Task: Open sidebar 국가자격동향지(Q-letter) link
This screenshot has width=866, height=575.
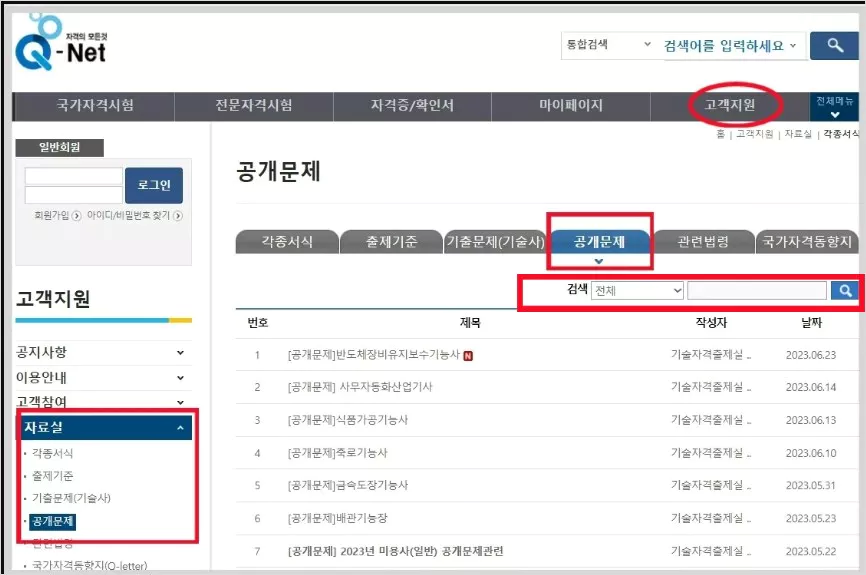Action: click(x=89, y=566)
